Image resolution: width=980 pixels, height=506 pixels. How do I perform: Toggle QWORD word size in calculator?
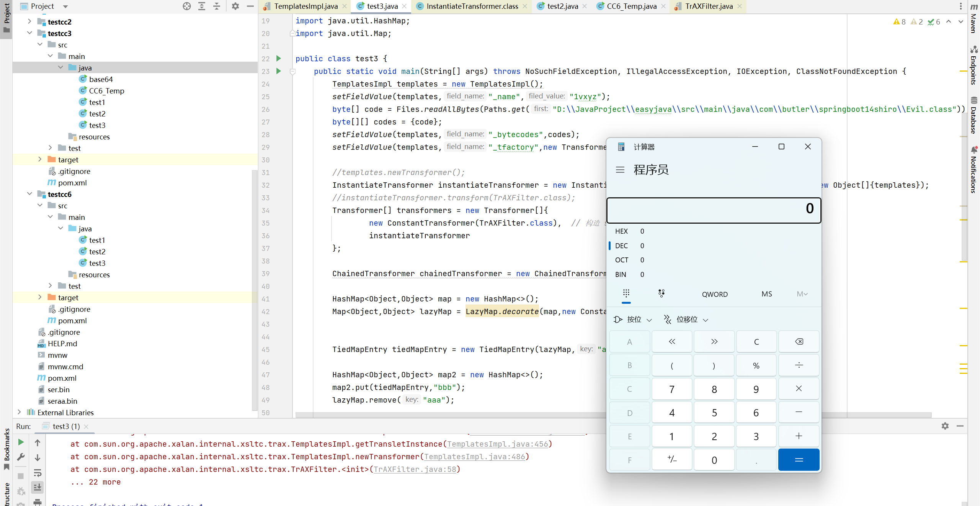[x=715, y=294]
